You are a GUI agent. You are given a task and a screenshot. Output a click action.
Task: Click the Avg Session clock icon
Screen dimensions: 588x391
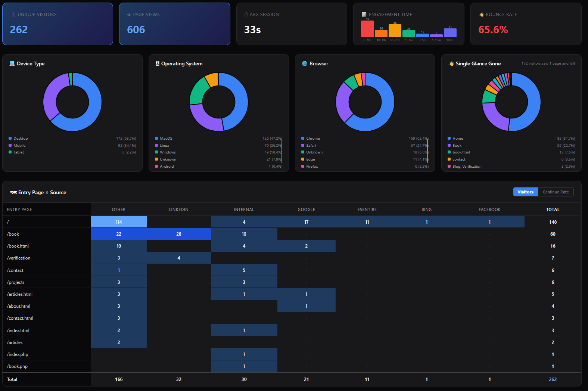[x=246, y=15]
